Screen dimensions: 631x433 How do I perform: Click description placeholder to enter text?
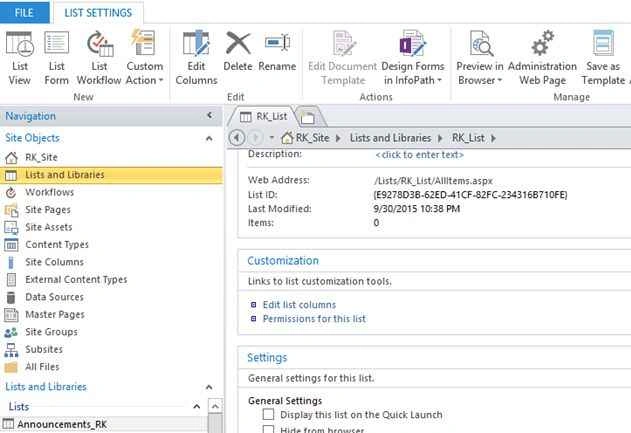click(419, 155)
